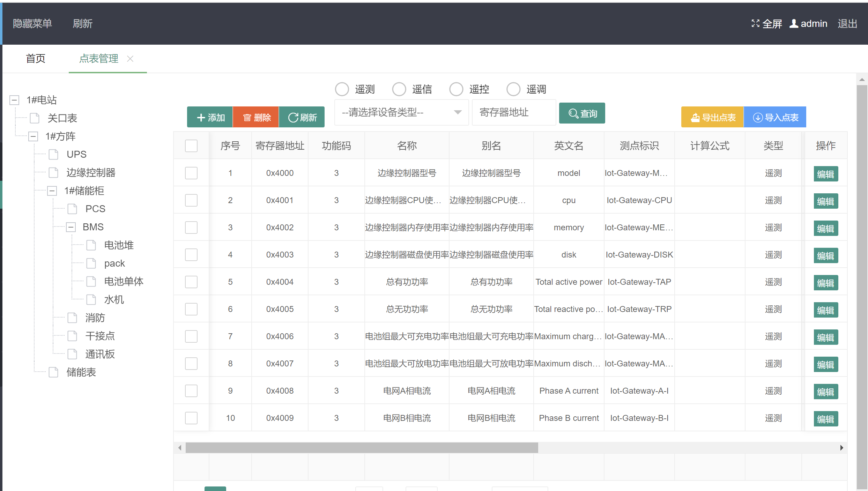868x491 pixels.
Task: Click the horizontal table scrollbar thumb
Action: coord(362,448)
